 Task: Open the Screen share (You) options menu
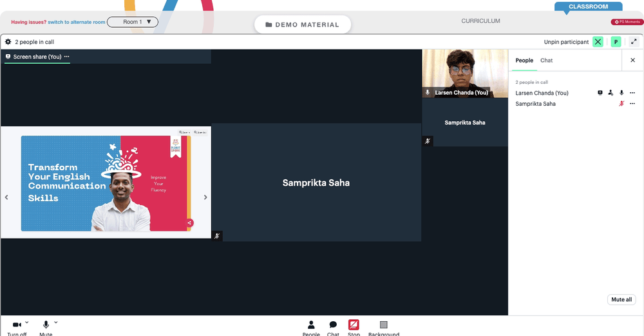click(66, 57)
